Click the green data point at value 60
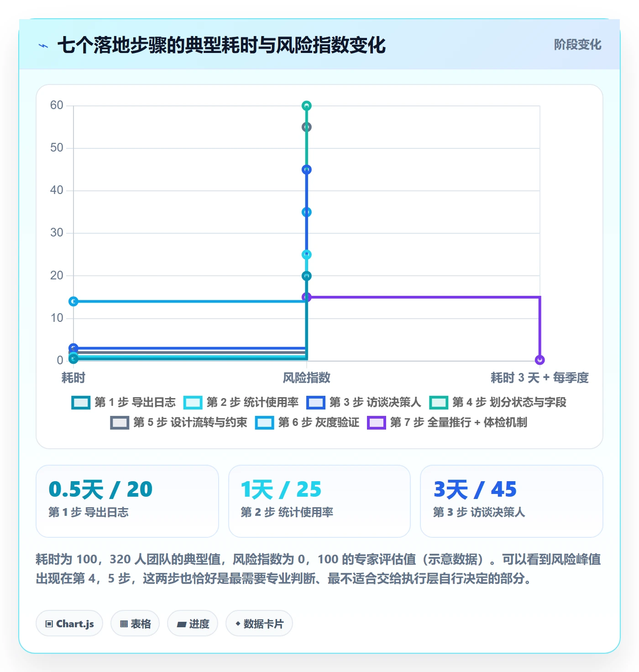 click(x=307, y=106)
